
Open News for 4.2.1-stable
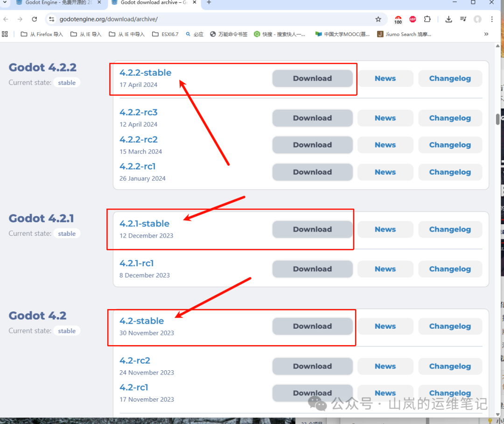coord(385,229)
